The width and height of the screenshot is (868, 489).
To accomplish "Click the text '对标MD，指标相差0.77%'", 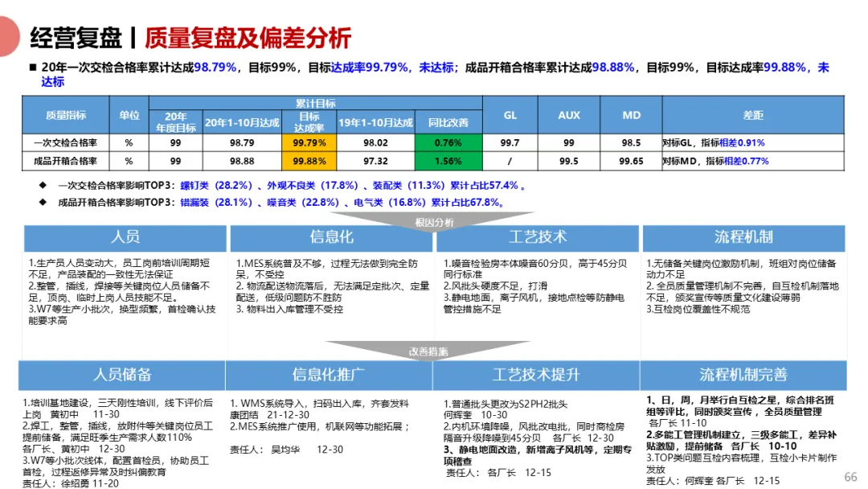I will coord(716,161).
